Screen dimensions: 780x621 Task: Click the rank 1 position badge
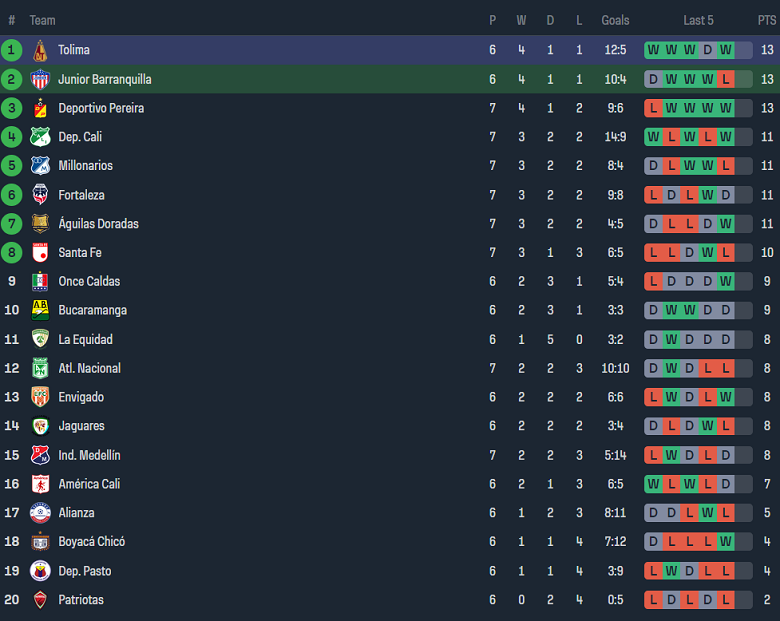click(12, 50)
